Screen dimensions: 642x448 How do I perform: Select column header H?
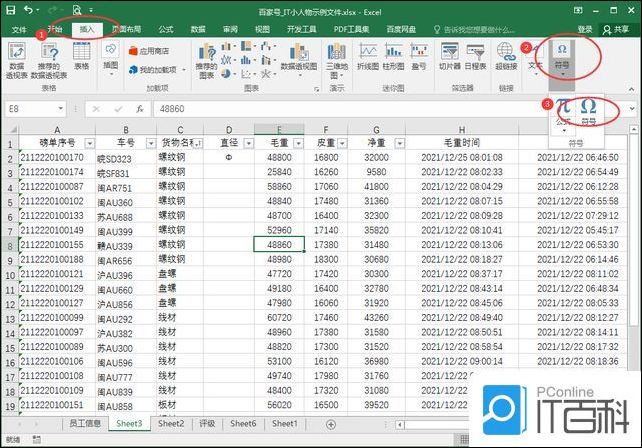[462, 130]
